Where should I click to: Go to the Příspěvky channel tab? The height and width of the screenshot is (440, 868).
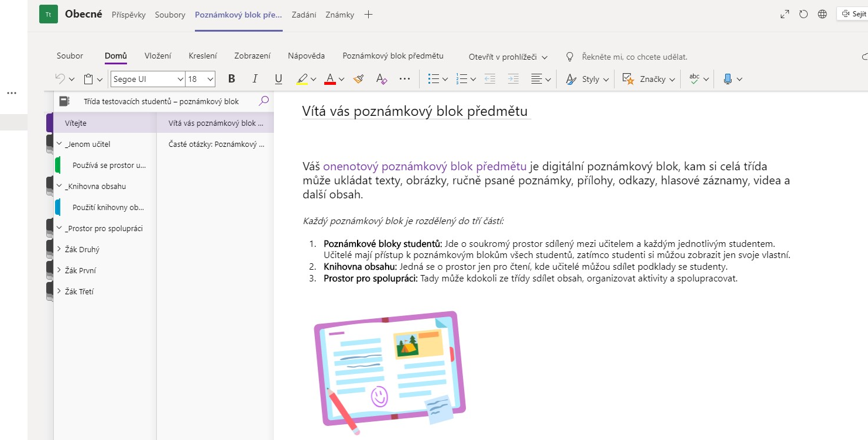[129, 15]
